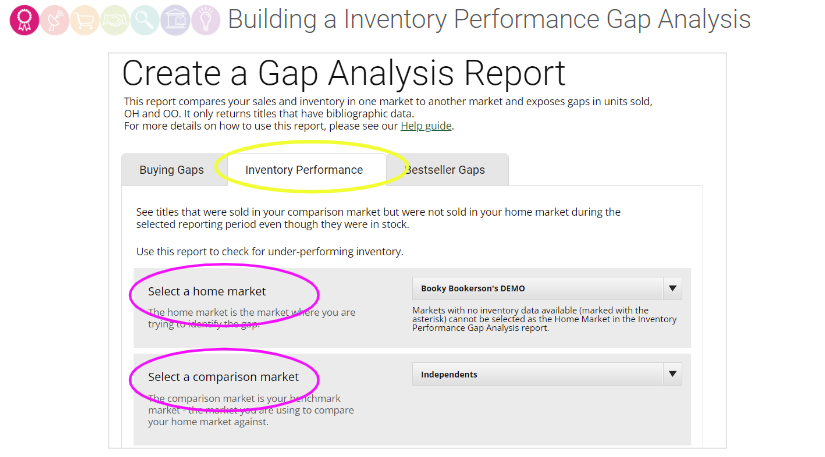Open the Help guide link
This screenshot has width=825, height=457.
pyautogui.click(x=426, y=126)
